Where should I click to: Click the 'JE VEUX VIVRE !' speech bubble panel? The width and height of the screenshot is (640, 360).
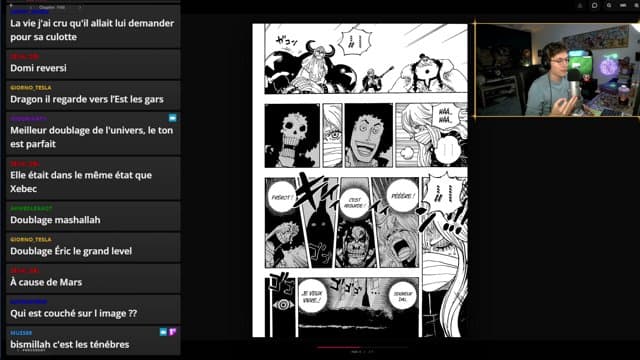312,297
